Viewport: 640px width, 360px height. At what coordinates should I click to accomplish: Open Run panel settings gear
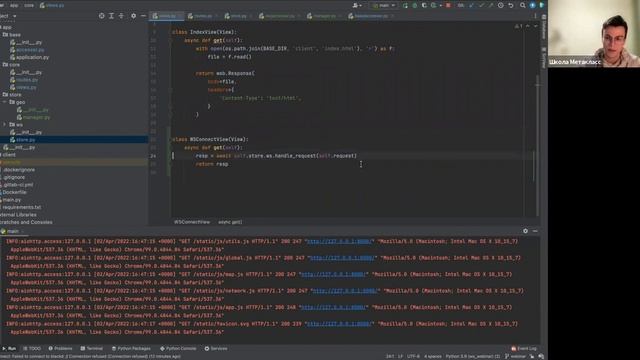pyautogui.click(x=525, y=231)
